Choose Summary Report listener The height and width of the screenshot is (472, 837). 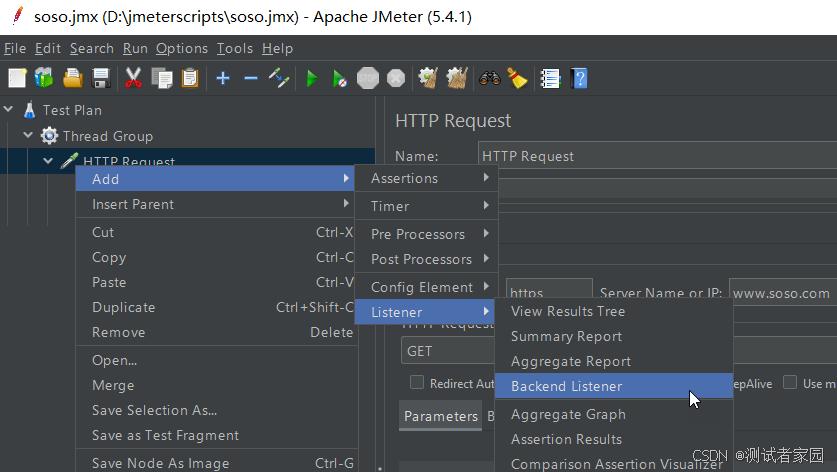click(x=614, y=336)
